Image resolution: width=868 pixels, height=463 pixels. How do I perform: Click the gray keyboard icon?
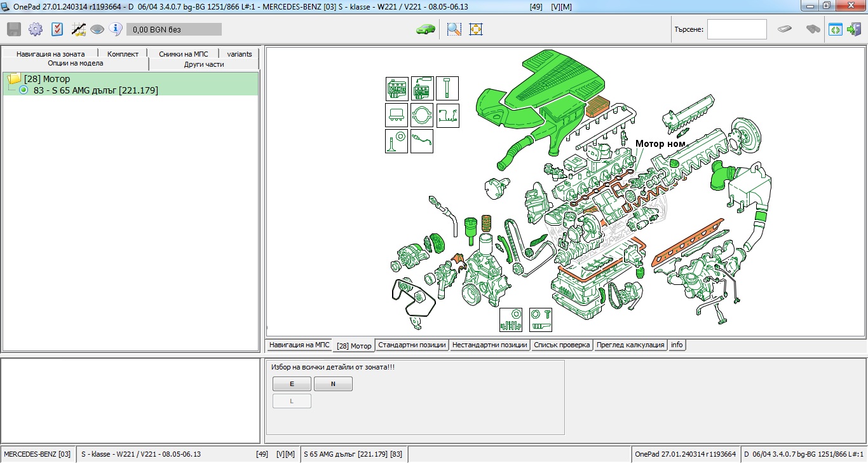point(785,29)
